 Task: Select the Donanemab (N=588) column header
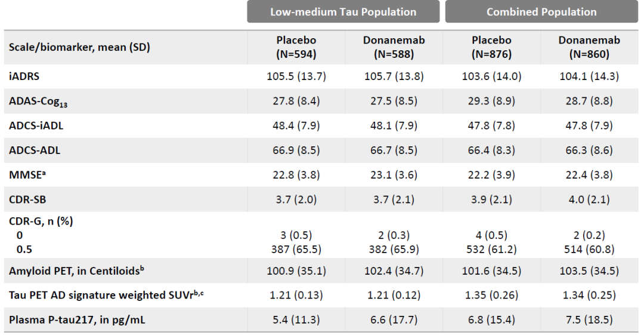(394, 47)
